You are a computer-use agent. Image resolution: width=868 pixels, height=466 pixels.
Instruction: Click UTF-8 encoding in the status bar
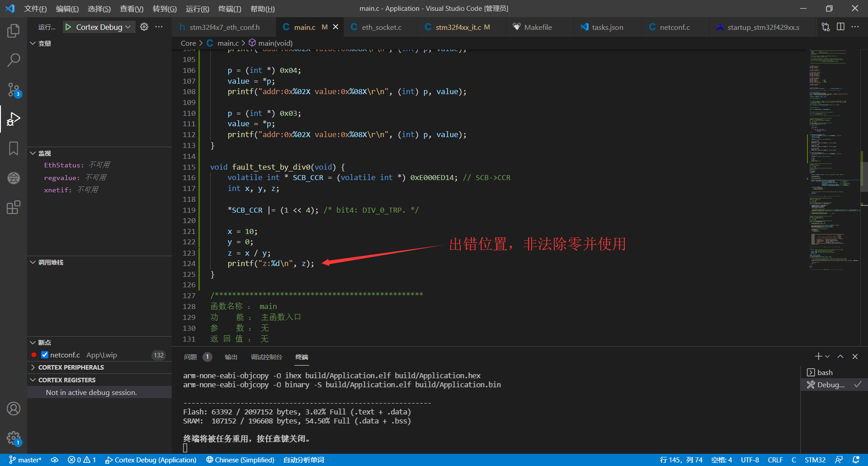point(750,460)
